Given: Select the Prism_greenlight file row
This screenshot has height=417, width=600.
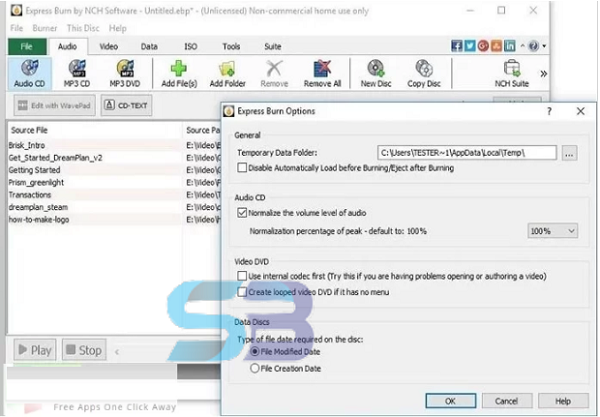Looking at the screenshot, I should 95,182.
